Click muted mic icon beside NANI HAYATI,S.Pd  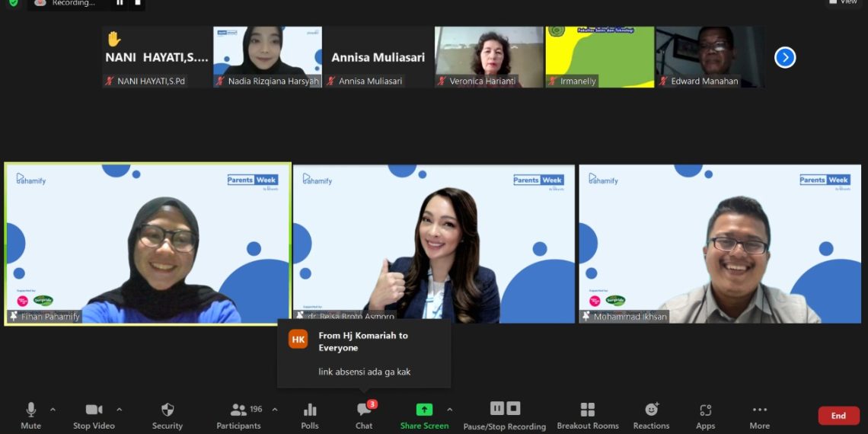coord(110,81)
